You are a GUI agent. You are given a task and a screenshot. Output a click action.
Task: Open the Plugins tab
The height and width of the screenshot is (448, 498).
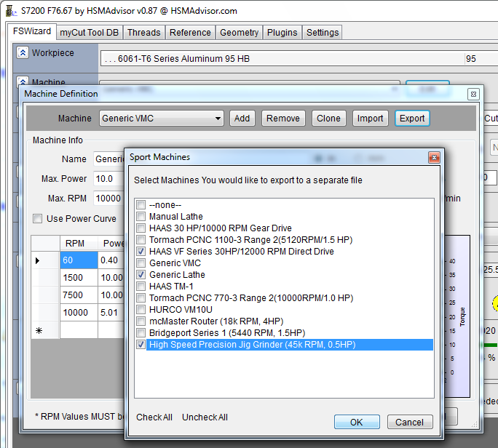pos(282,33)
